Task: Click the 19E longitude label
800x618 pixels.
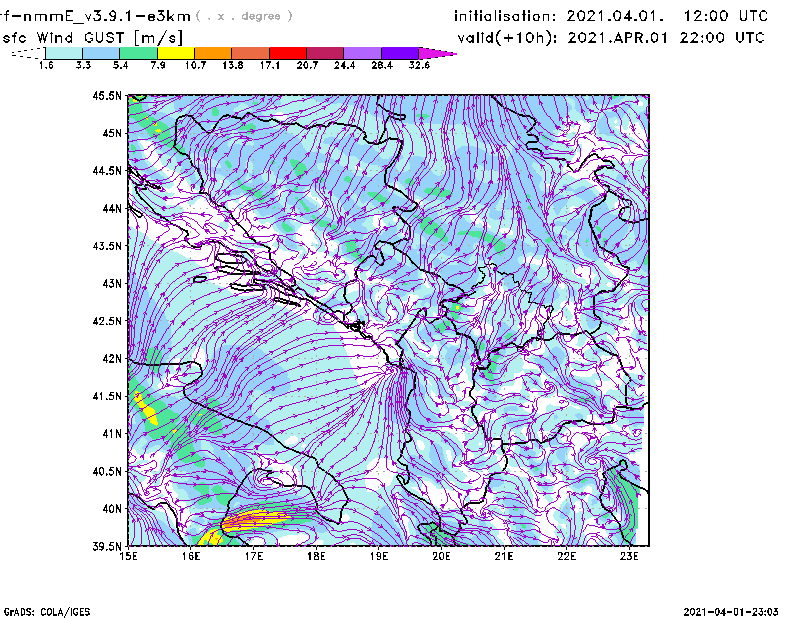Action: pyautogui.click(x=379, y=556)
